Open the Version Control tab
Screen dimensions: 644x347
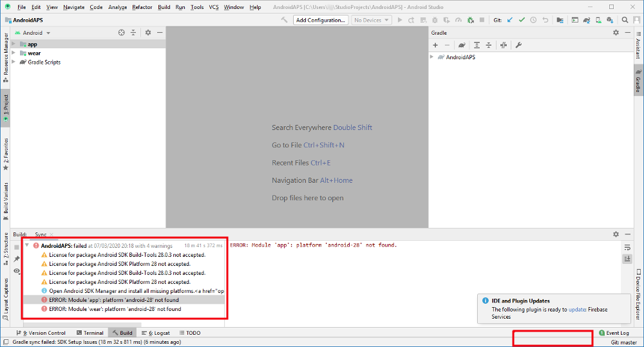[x=41, y=333]
